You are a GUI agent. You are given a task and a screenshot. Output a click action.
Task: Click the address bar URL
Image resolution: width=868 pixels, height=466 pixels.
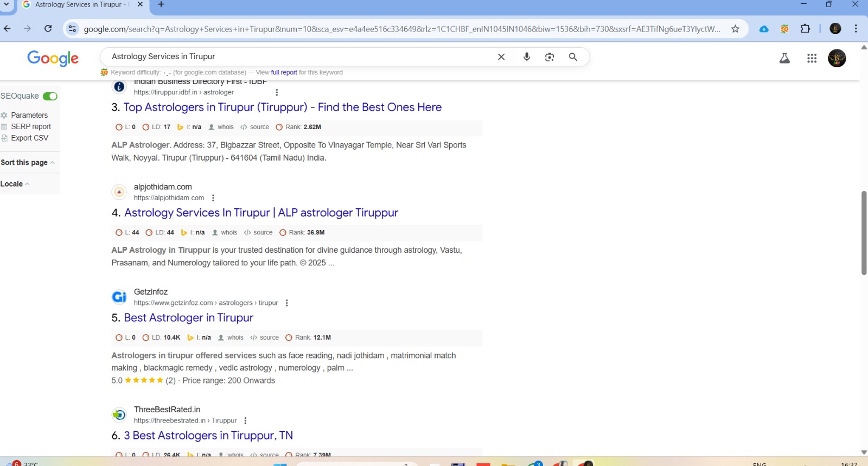[401, 29]
